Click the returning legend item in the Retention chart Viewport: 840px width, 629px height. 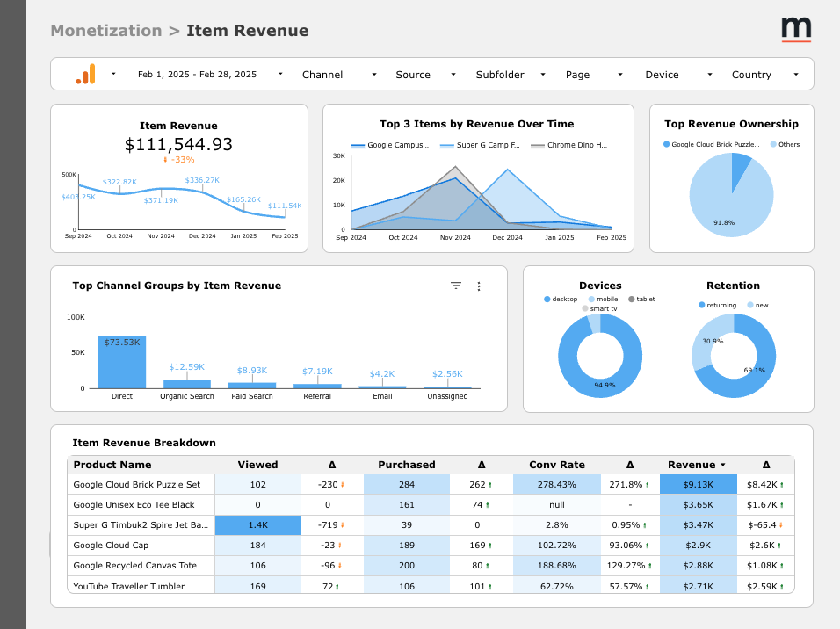[x=717, y=305]
